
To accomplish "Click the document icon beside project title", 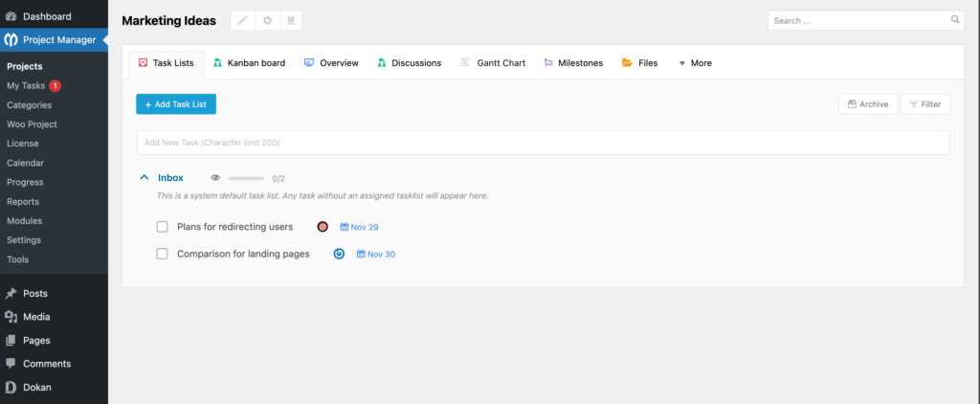I will coord(291,20).
